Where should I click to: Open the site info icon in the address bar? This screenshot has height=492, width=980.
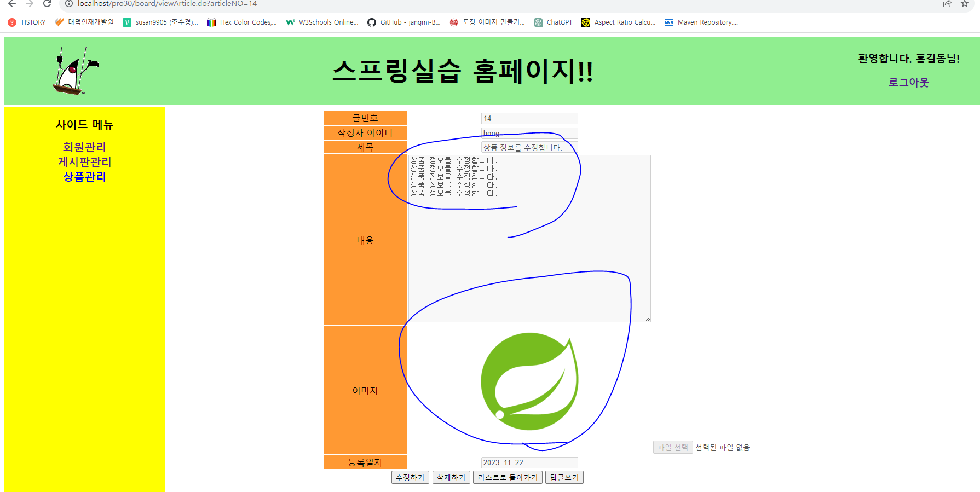[x=69, y=4]
